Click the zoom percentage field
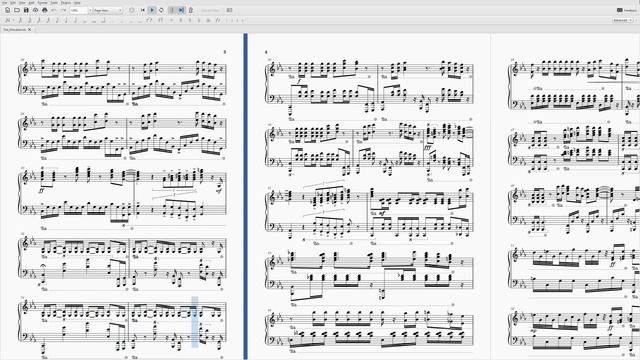The height and width of the screenshot is (360, 640). tap(78, 10)
